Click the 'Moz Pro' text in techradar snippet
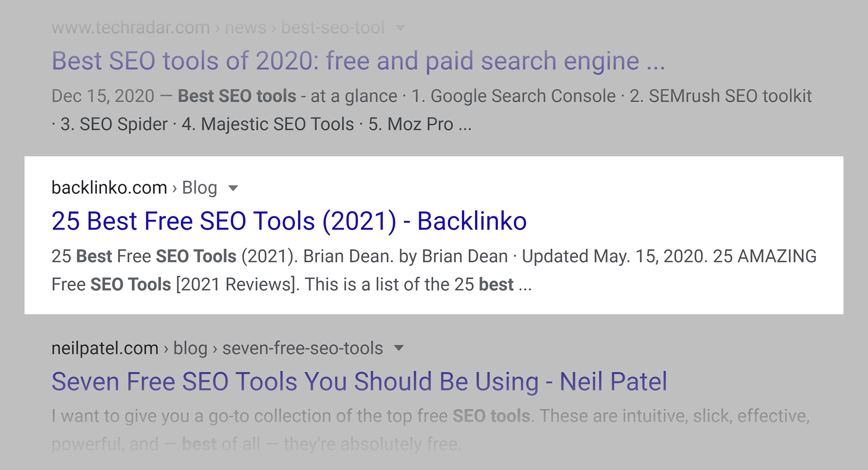The height and width of the screenshot is (470, 868). click(420, 124)
